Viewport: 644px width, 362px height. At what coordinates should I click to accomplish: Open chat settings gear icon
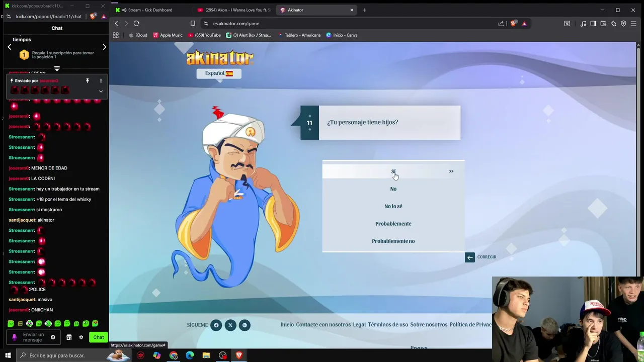click(81, 337)
